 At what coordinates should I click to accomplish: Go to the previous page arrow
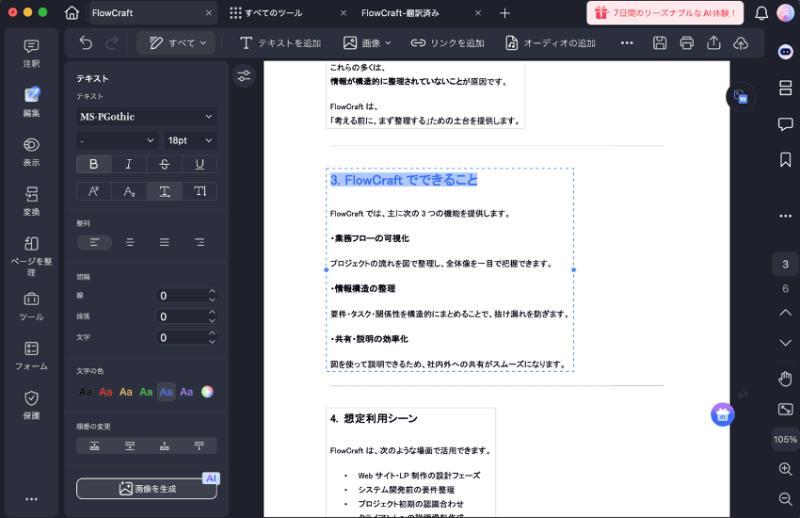pos(785,313)
